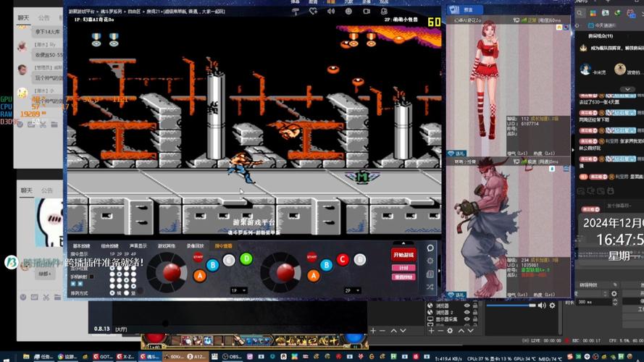This screenshot has height=362, width=644.
Task: Click the paint roller skin icon in game toolbar
Action: point(296,12)
